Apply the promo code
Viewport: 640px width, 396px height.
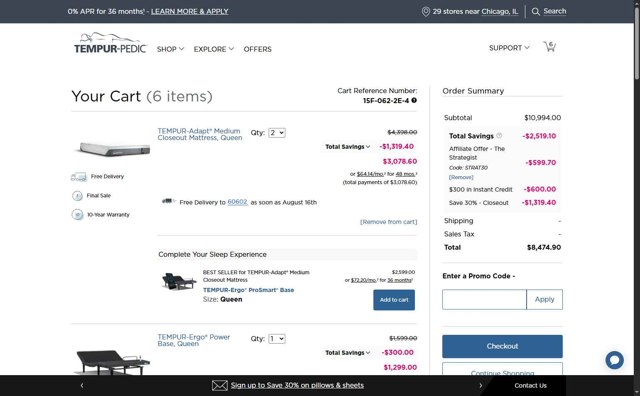click(x=544, y=300)
